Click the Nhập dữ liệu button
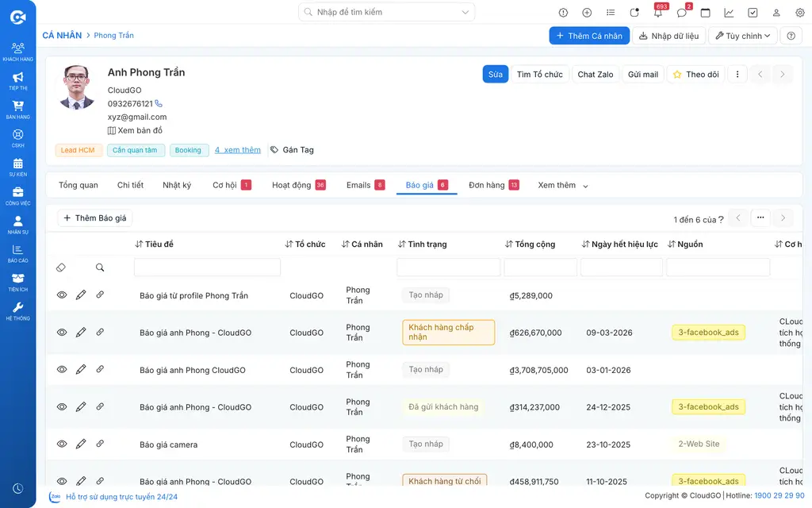 [x=668, y=36]
